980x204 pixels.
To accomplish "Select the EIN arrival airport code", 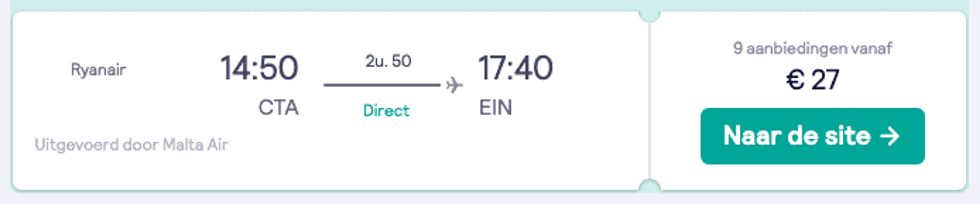I will click(495, 108).
